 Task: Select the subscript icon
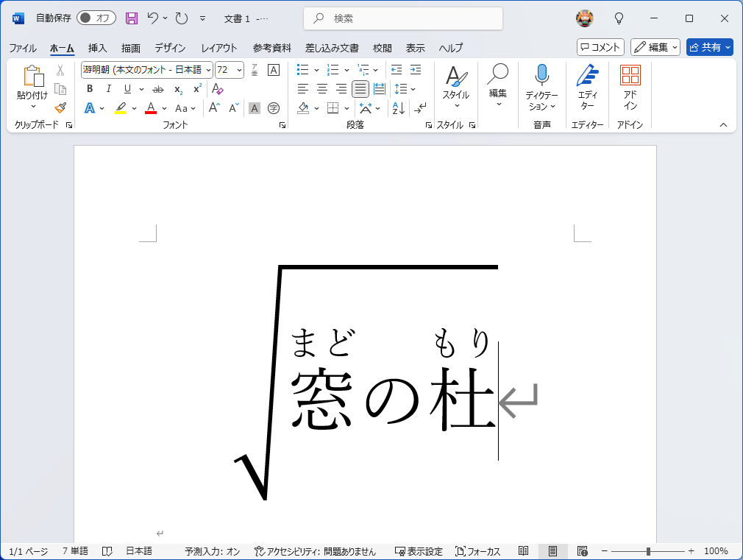(x=177, y=89)
